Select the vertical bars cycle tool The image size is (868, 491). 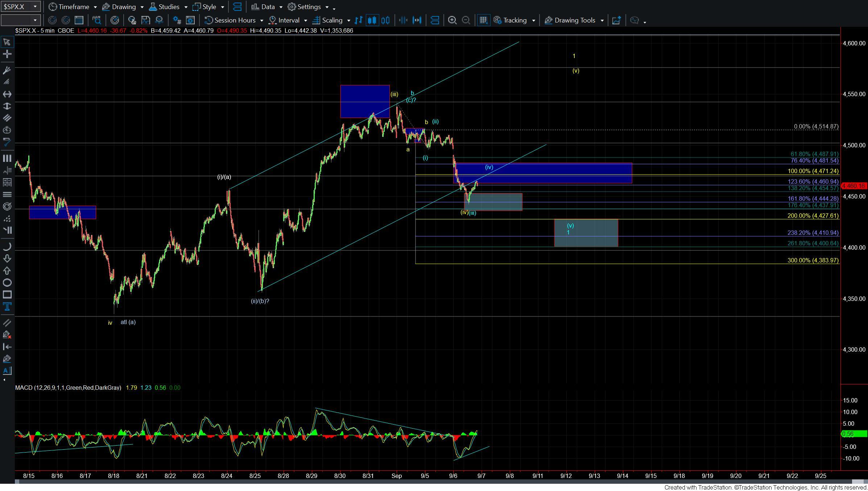7,159
